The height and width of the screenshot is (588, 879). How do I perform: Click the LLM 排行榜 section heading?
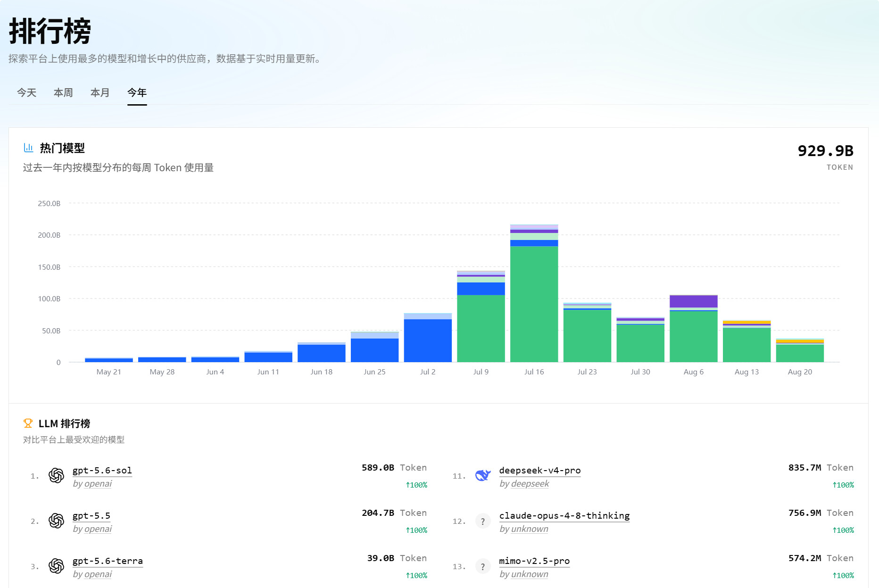click(x=64, y=423)
